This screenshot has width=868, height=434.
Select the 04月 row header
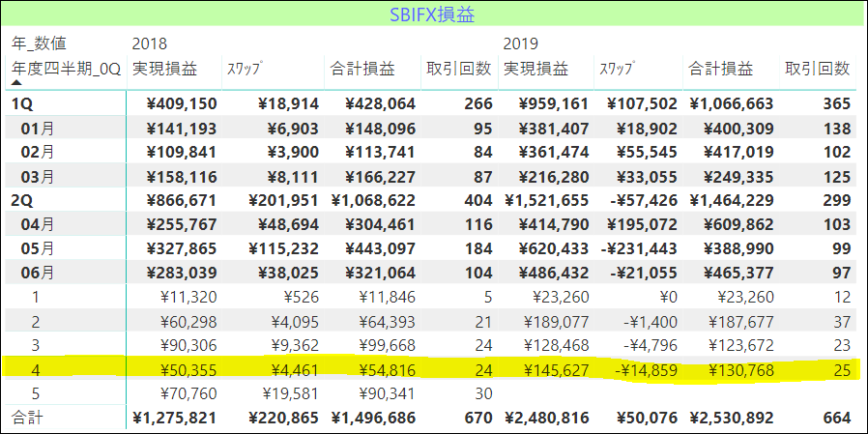coord(38,225)
